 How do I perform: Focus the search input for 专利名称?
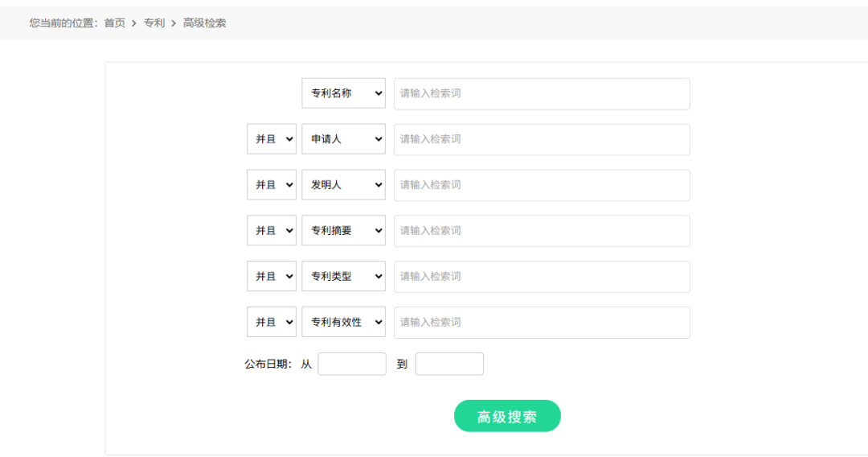coord(542,93)
